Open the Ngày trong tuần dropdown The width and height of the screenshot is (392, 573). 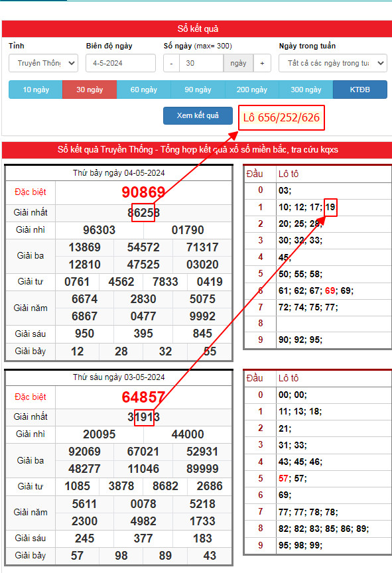(332, 63)
